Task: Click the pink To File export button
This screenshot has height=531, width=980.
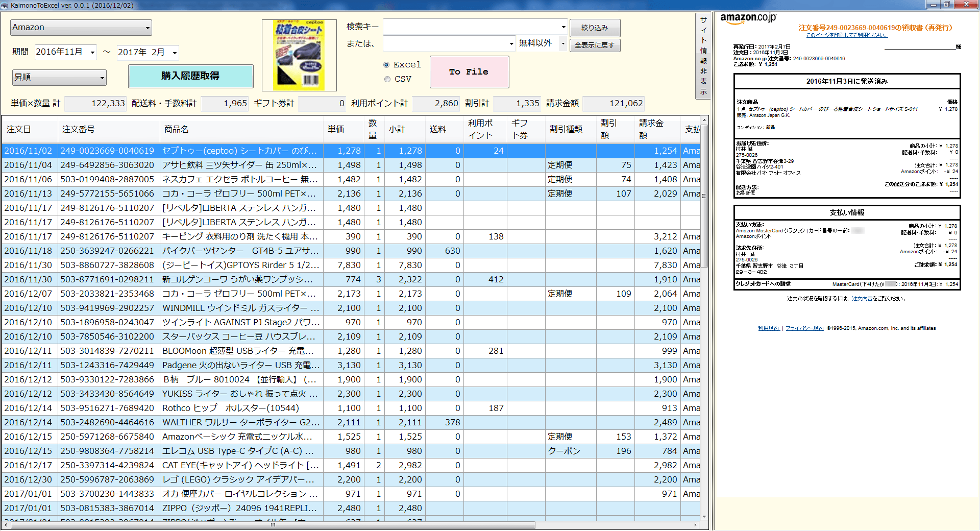Action: point(469,71)
